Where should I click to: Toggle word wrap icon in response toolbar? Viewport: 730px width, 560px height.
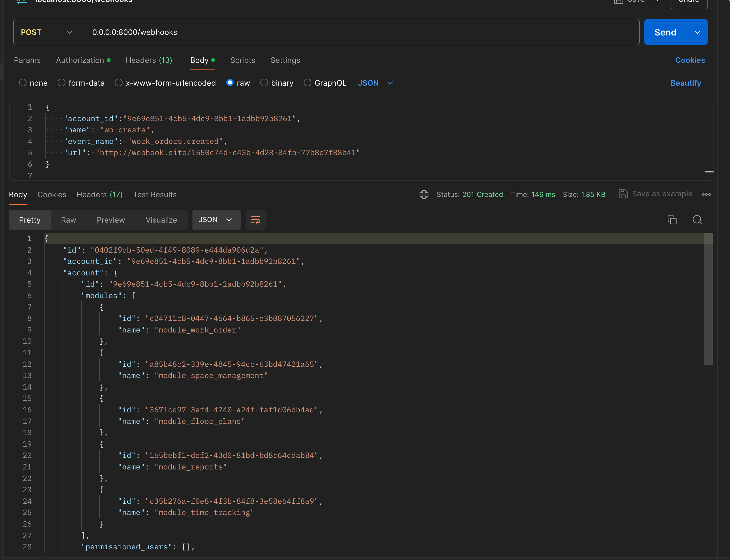255,220
